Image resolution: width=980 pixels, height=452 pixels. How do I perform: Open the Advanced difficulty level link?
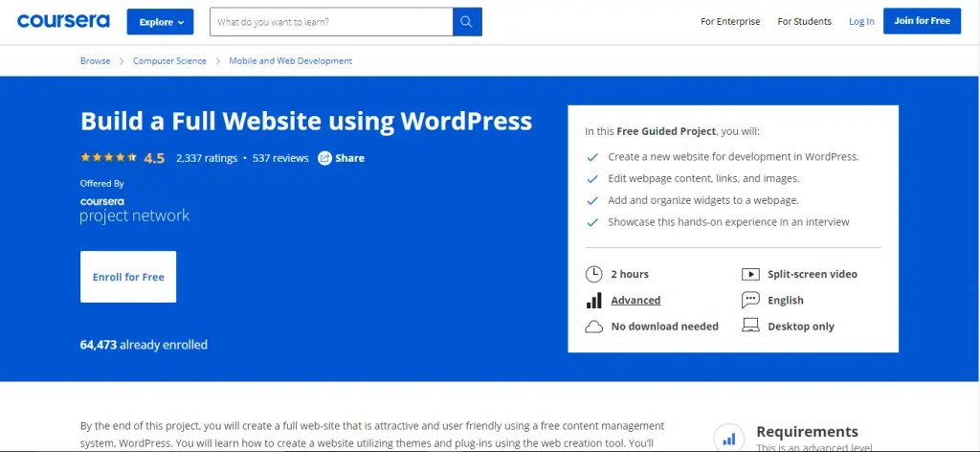pos(635,301)
